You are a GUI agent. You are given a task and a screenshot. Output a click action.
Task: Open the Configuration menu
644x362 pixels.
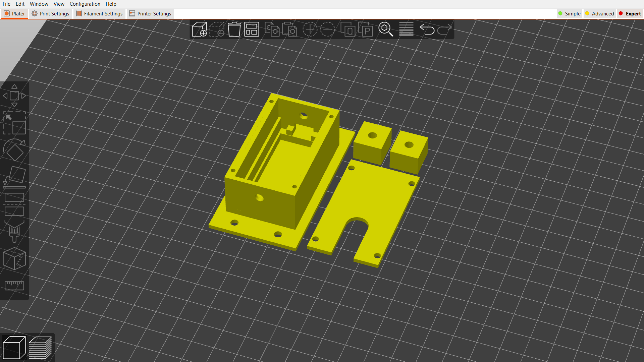click(85, 4)
